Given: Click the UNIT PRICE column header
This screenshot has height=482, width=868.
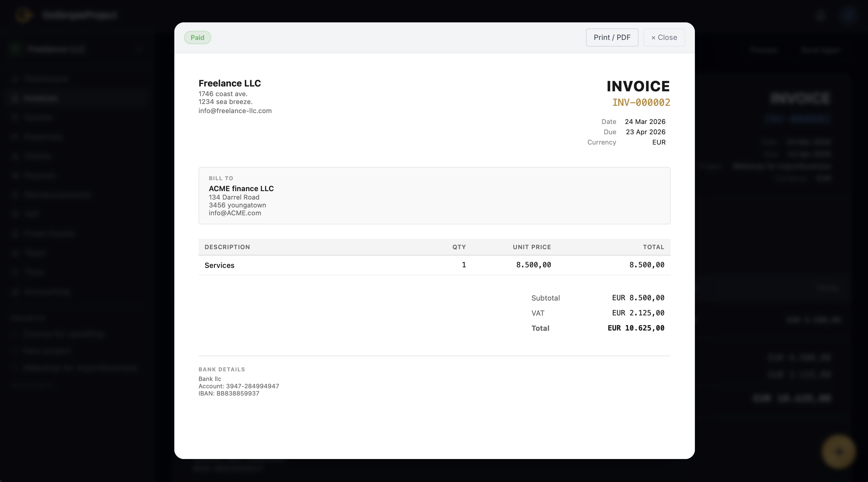Looking at the screenshot, I should (x=532, y=247).
